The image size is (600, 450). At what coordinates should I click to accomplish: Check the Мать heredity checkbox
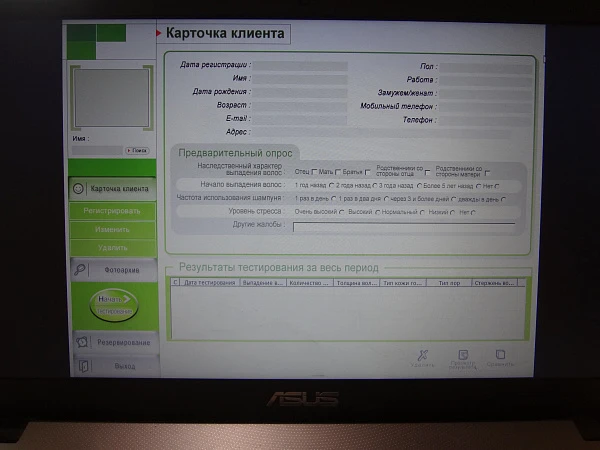[338, 172]
